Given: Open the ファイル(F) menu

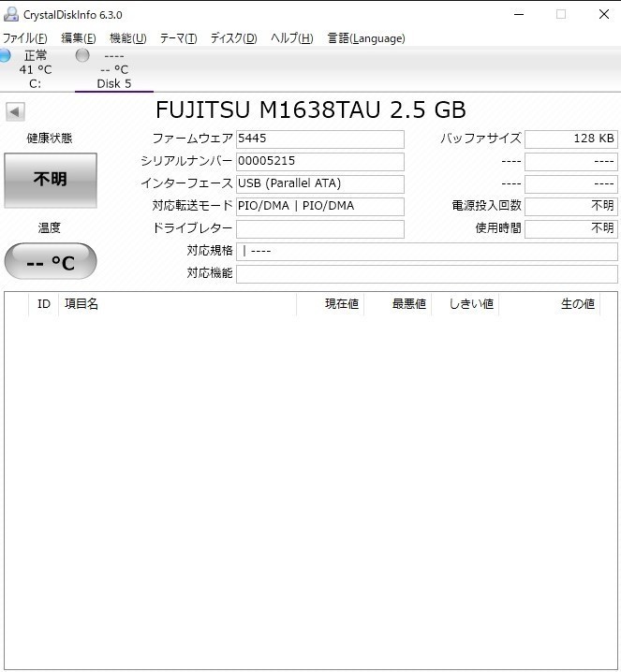Looking at the screenshot, I should (25, 38).
